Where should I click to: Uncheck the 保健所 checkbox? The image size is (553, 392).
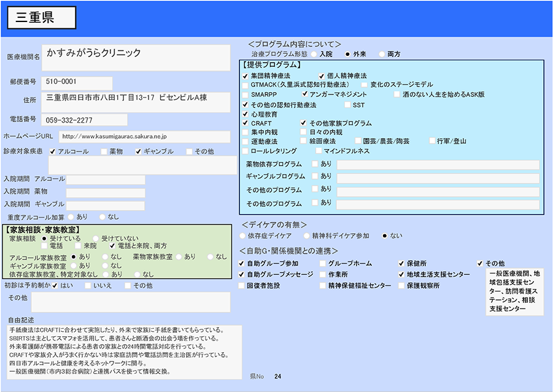[401, 263]
